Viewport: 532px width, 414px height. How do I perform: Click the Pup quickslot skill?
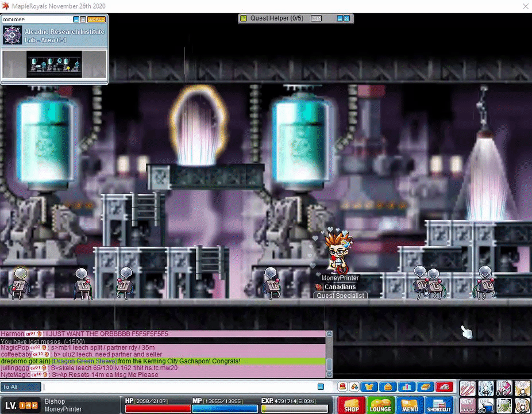coord(522,388)
